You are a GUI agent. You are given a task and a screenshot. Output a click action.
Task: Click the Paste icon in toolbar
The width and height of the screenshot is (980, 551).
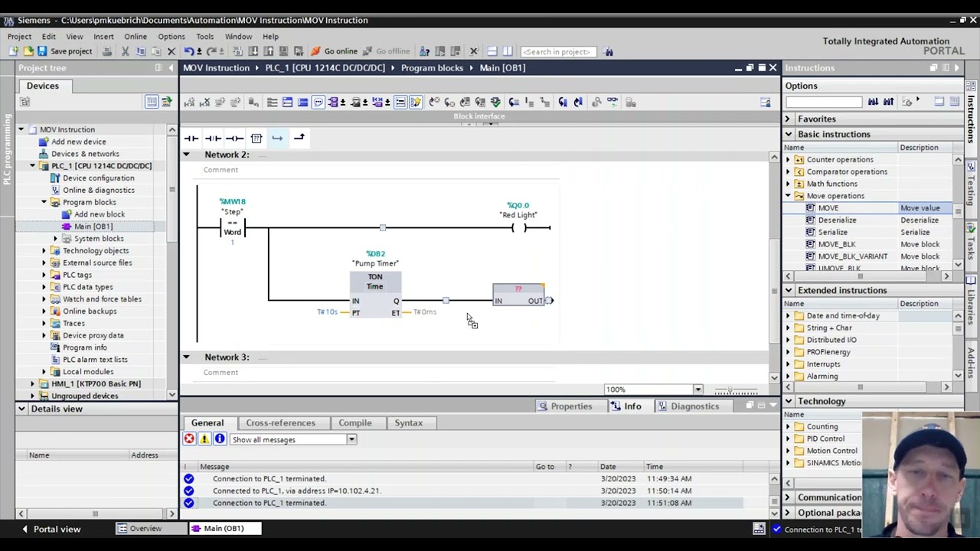click(155, 51)
